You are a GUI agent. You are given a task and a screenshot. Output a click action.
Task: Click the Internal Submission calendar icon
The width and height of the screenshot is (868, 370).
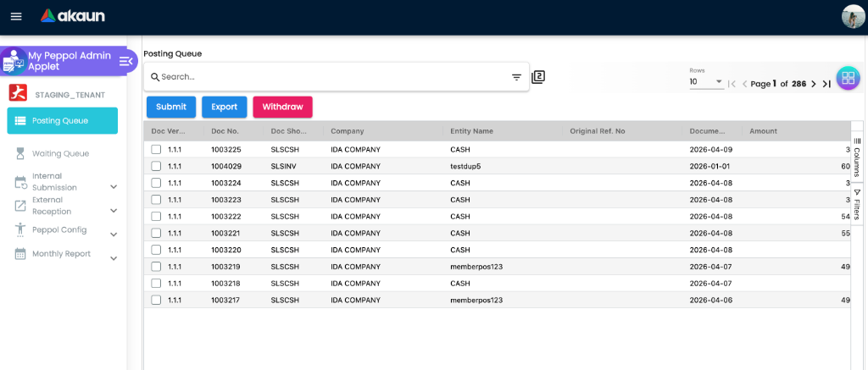tap(20, 182)
